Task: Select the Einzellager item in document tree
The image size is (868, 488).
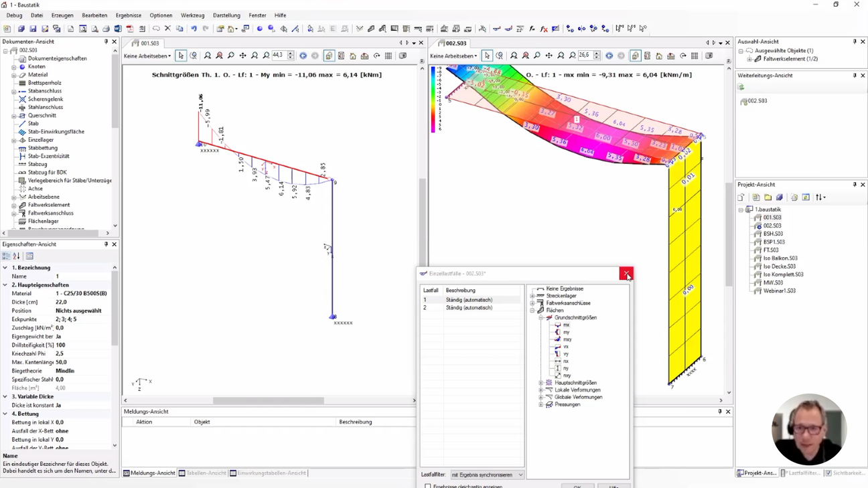Action: click(40, 140)
